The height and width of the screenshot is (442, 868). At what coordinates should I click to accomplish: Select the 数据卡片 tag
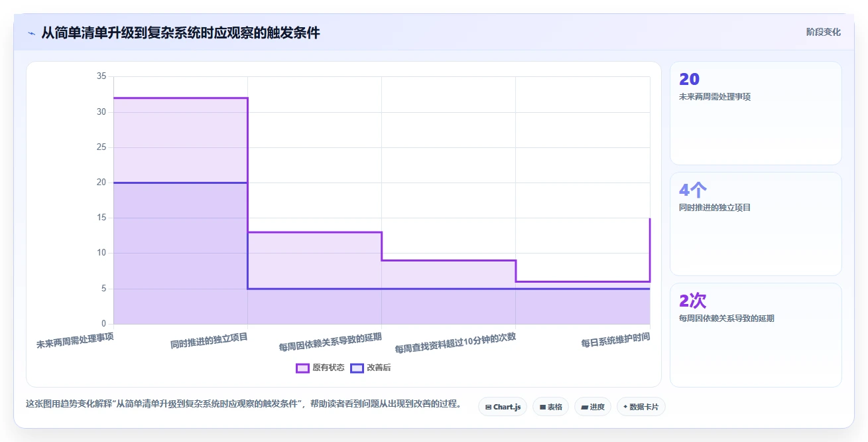[x=641, y=407]
